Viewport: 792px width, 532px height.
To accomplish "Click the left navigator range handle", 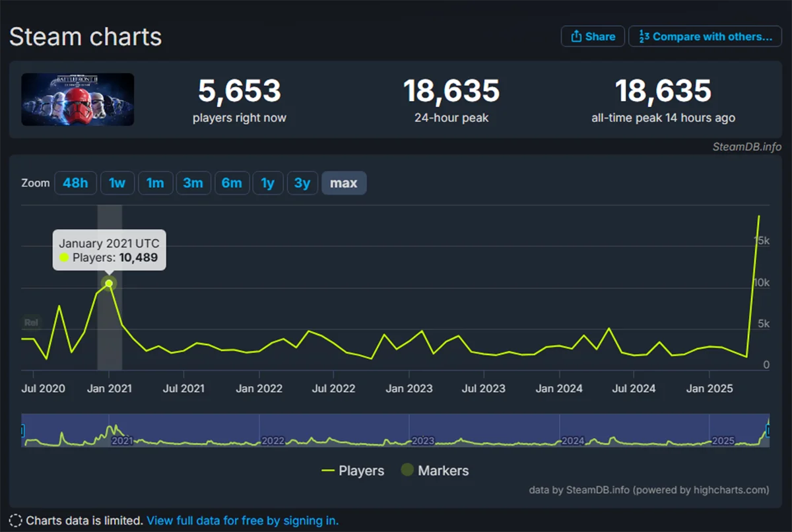I will coord(22,430).
